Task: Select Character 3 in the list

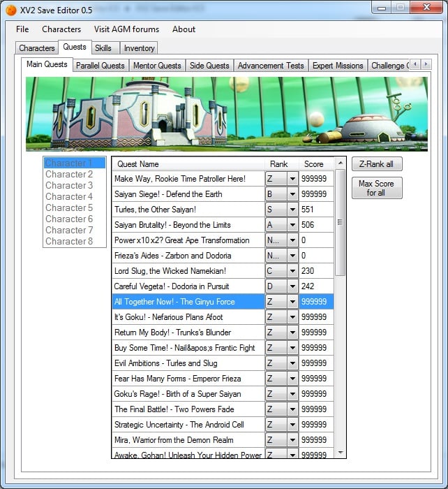Action: [75, 185]
